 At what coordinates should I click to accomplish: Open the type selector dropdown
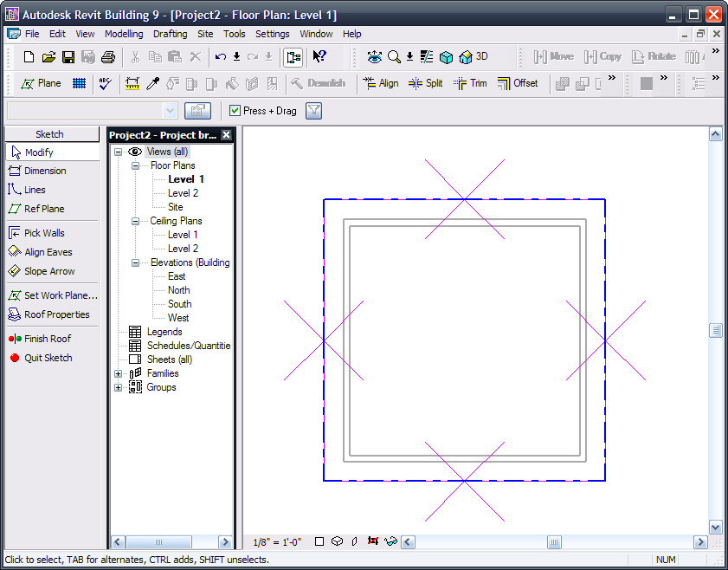170,111
